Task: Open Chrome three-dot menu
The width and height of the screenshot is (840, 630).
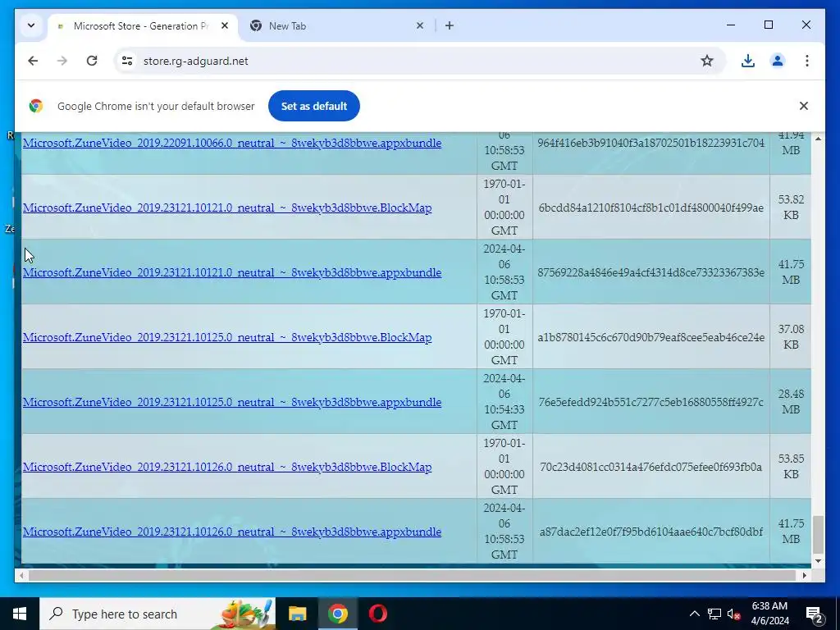Action: 807,61
